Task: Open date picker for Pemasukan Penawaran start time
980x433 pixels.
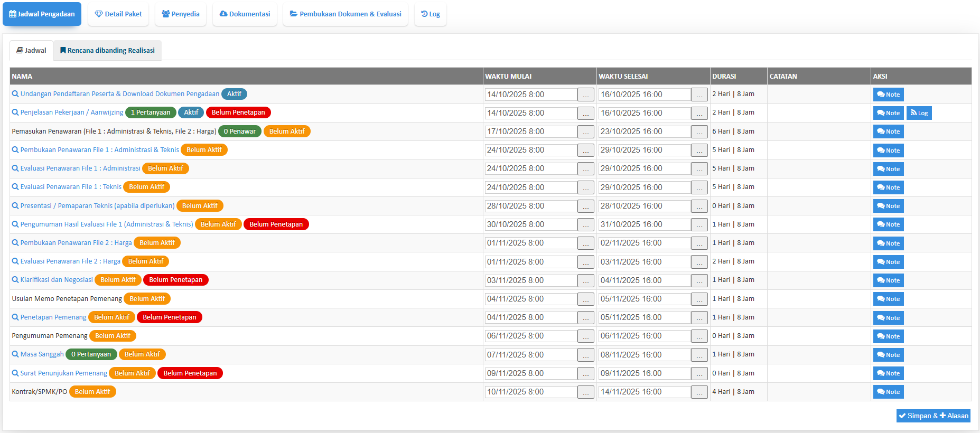Action: (x=585, y=131)
